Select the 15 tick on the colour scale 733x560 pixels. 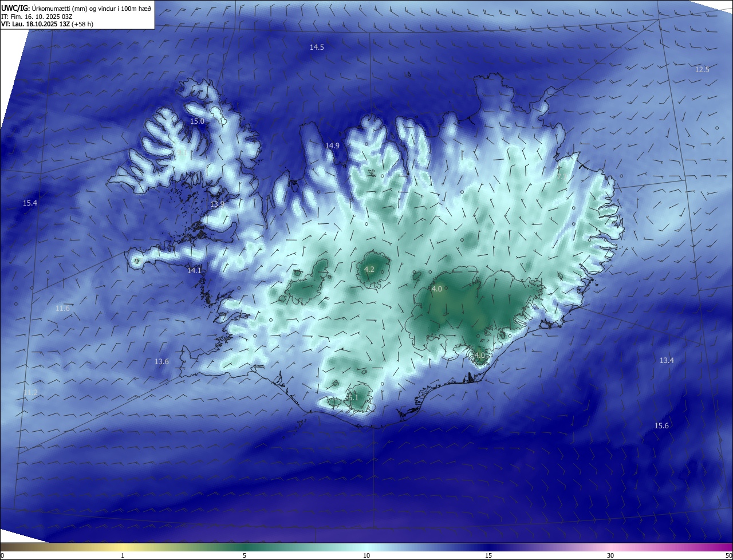[488, 555]
